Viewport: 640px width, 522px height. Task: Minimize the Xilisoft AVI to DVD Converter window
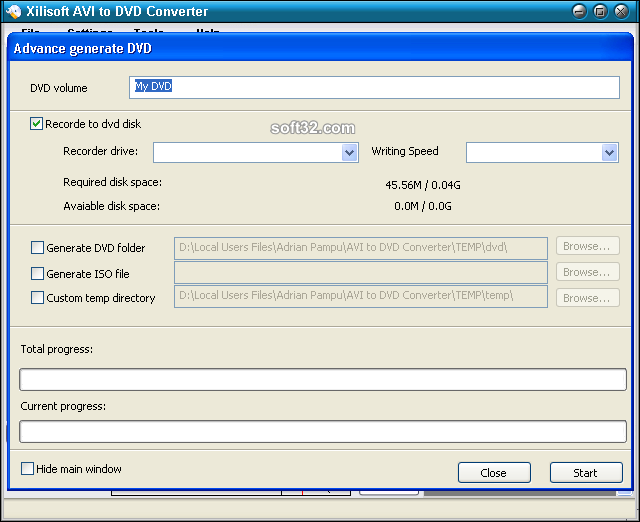(579, 11)
